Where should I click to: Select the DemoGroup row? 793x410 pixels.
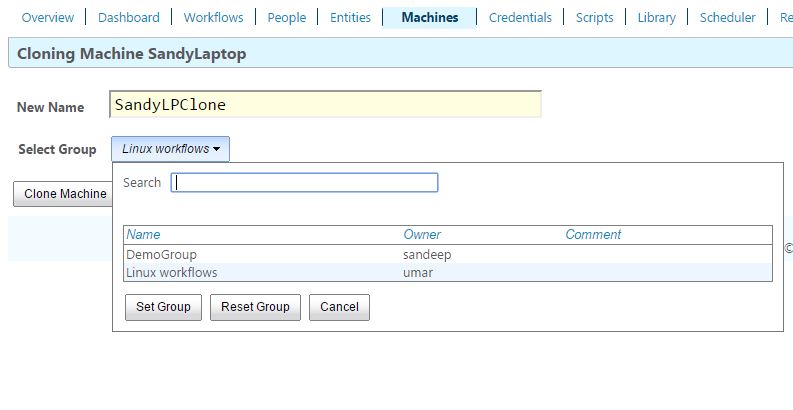click(448, 254)
